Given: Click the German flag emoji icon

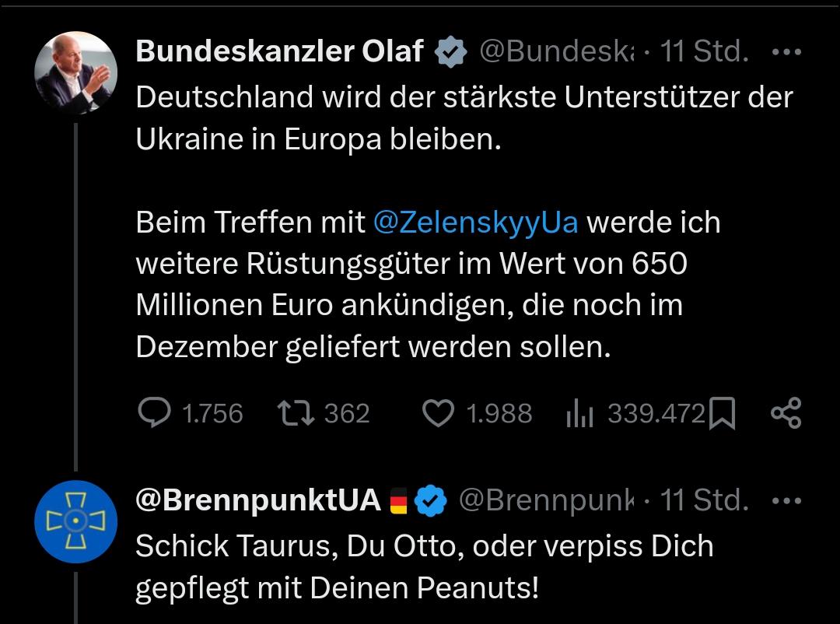Looking at the screenshot, I should 398,501.
